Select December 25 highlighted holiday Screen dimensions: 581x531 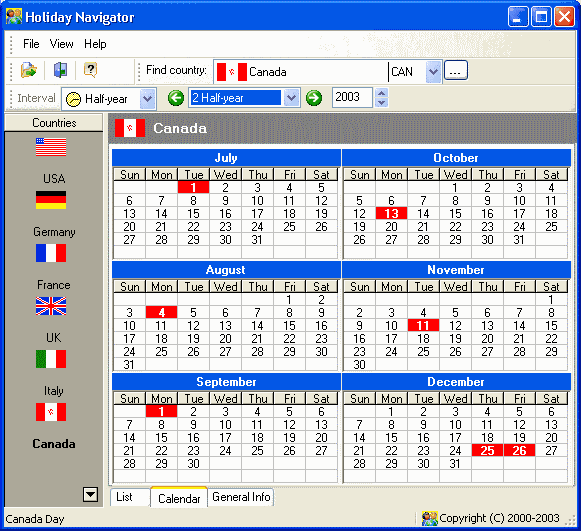[x=487, y=450]
